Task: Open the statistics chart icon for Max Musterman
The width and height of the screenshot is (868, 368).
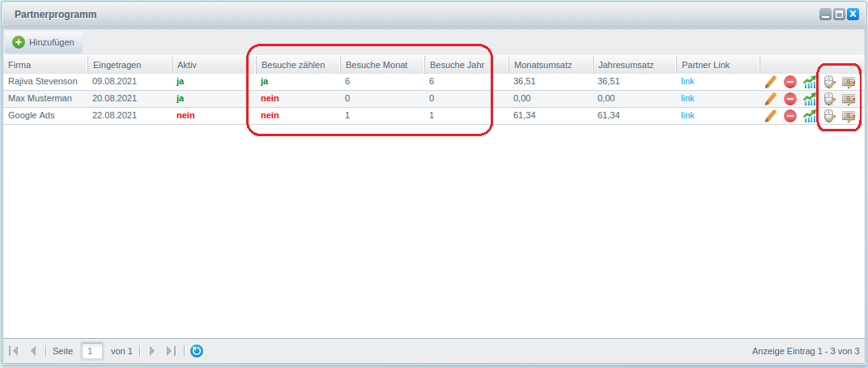Action: point(810,99)
